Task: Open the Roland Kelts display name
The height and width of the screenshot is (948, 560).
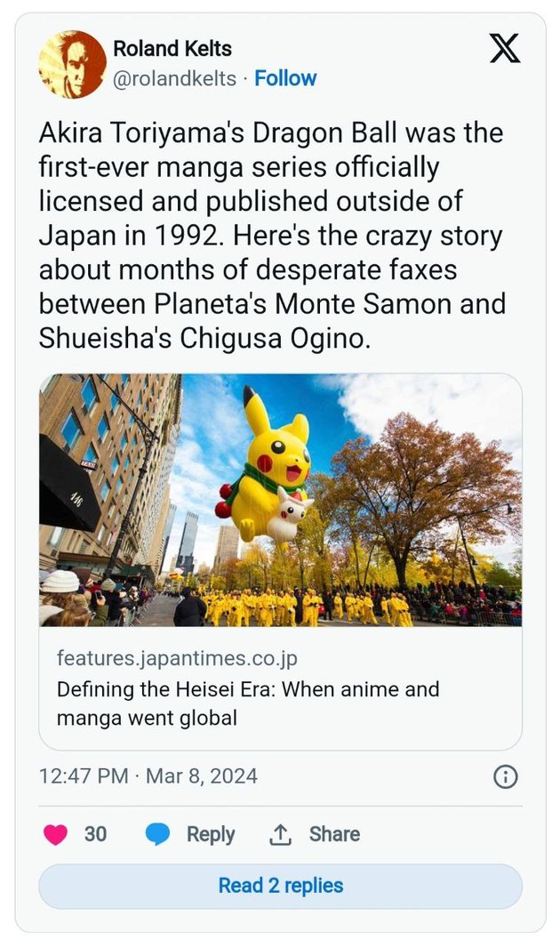Action: [172, 48]
